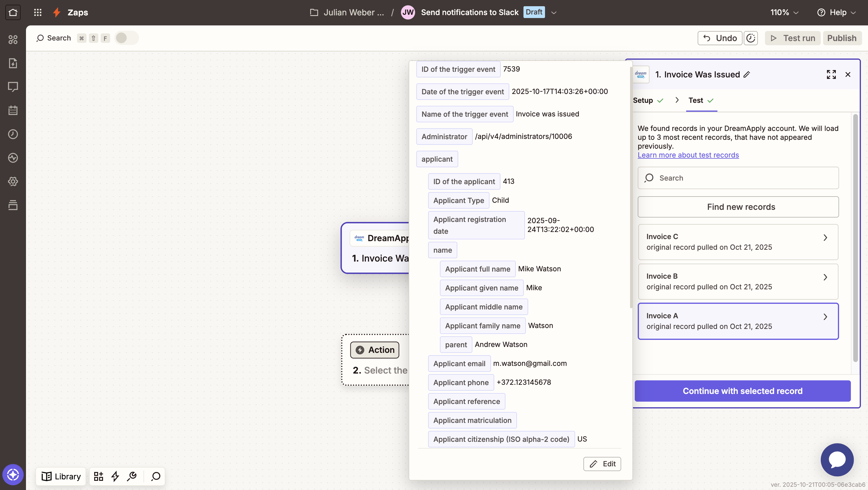
Task: Open the Zap title dropdown chevron
Action: coord(554,13)
